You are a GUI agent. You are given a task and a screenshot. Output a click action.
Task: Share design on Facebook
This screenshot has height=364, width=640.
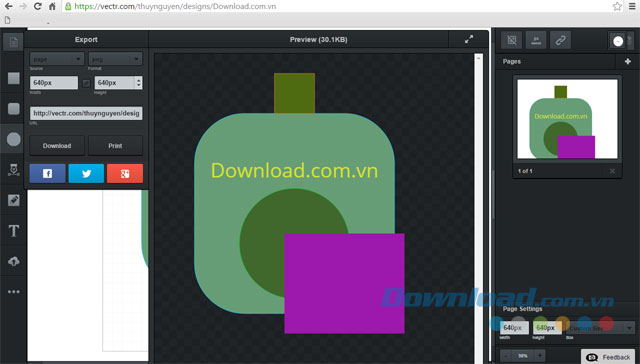pyautogui.click(x=47, y=173)
